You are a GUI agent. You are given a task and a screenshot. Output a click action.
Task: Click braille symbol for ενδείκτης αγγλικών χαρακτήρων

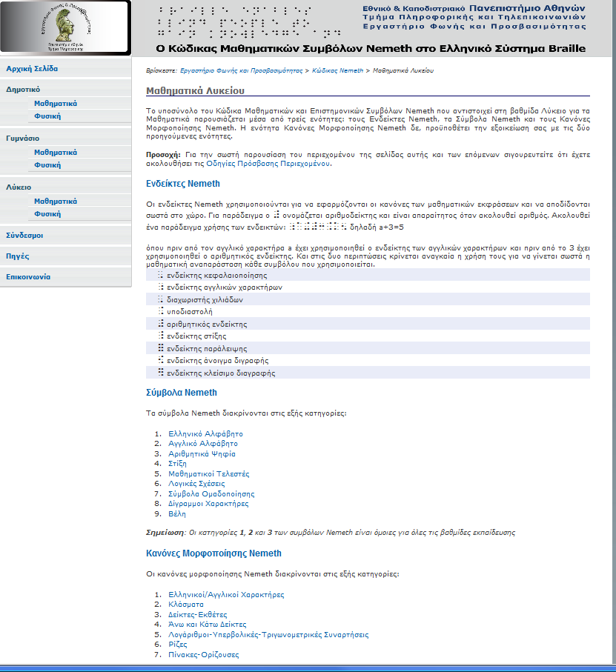pos(160,287)
